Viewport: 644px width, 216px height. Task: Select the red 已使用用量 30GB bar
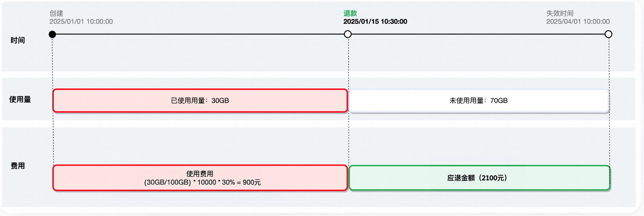pyautogui.click(x=200, y=101)
